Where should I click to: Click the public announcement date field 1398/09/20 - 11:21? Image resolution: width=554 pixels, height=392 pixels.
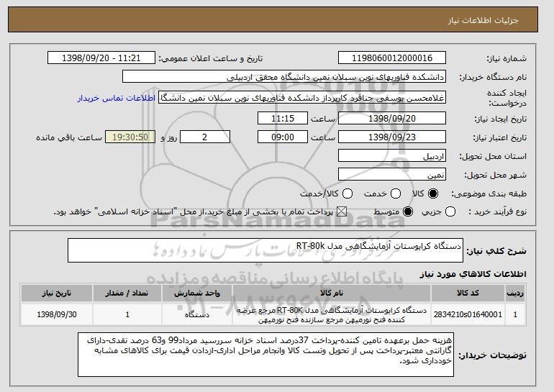pyautogui.click(x=101, y=58)
